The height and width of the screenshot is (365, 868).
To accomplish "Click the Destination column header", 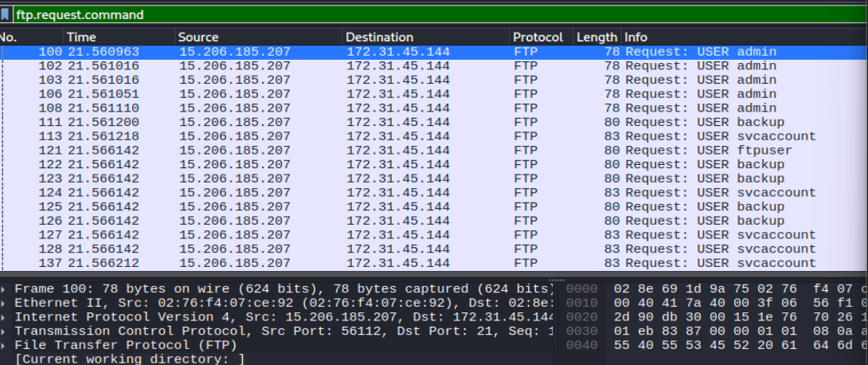I will (x=426, y=37).
